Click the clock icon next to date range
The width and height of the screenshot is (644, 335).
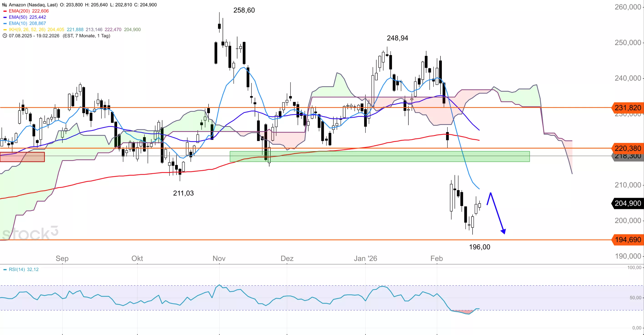(x=5, y=36)
